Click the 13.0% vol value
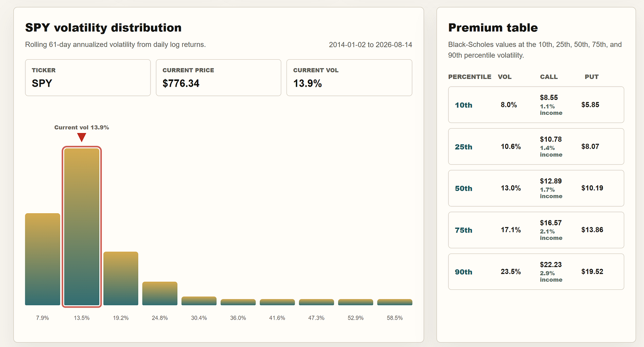 [511, 188]
